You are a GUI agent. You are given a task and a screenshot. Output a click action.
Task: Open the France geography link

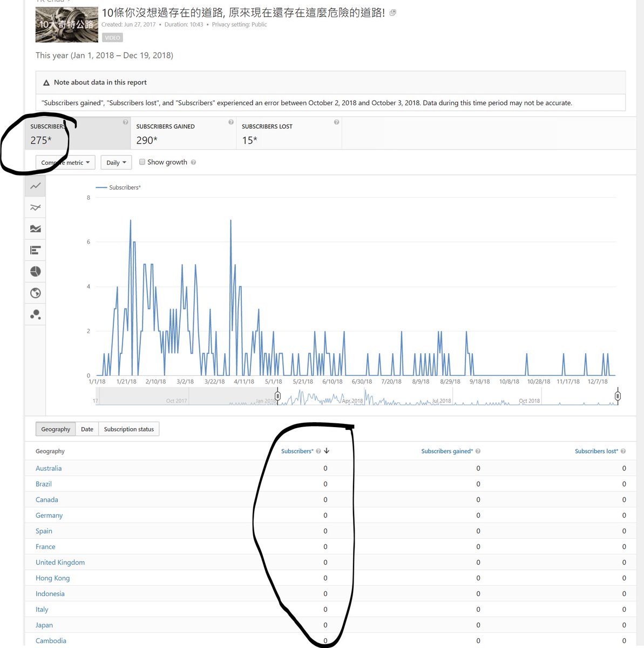pos(45,546)
